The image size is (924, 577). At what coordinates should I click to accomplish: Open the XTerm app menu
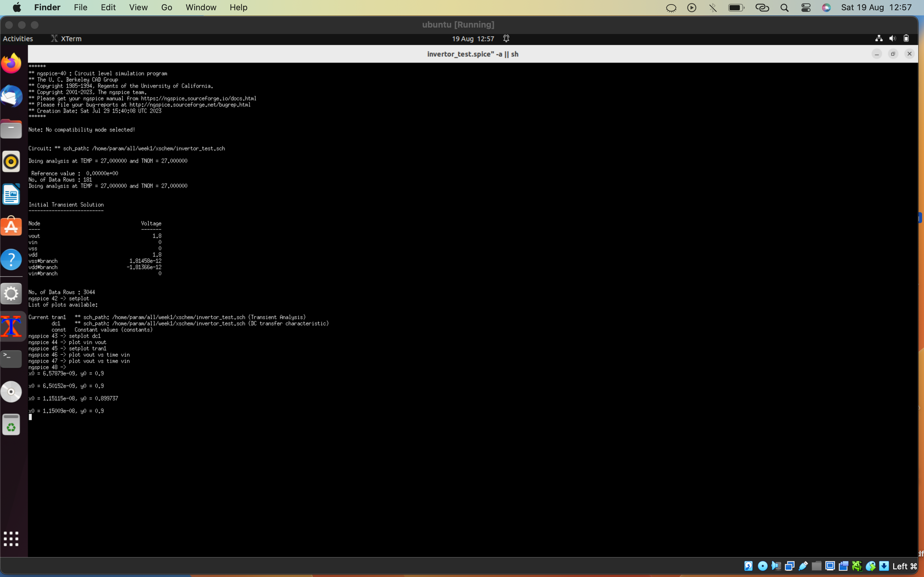(x=66, y=38)
